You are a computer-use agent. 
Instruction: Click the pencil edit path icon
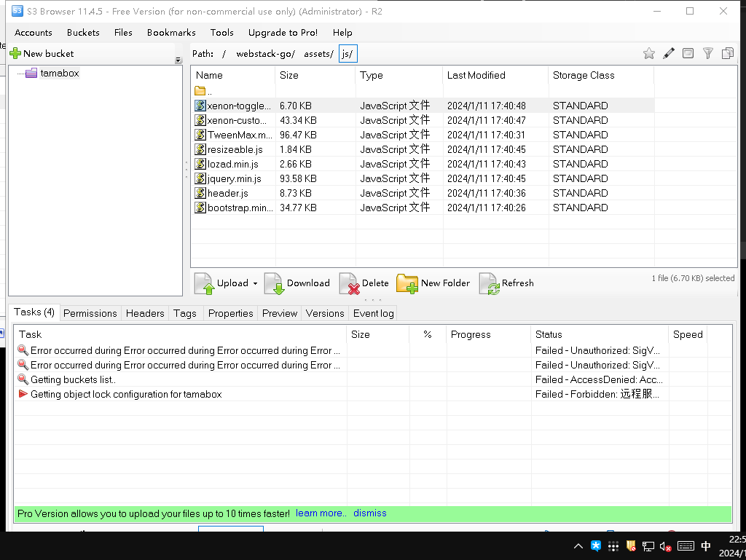point(668,53)
